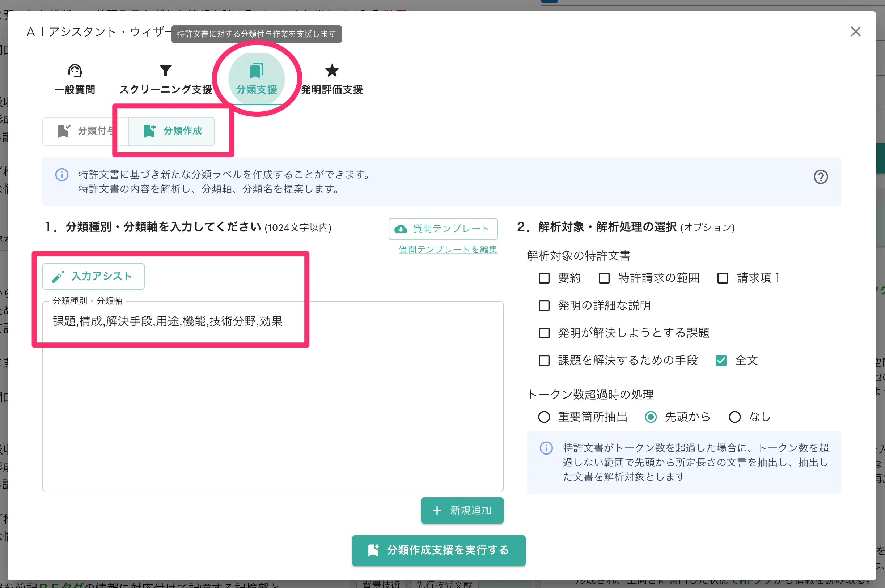This screenshot has width=885, height=588.
Task: Check 課題を解決するための手段 checkbox
Action: point(544,361)
